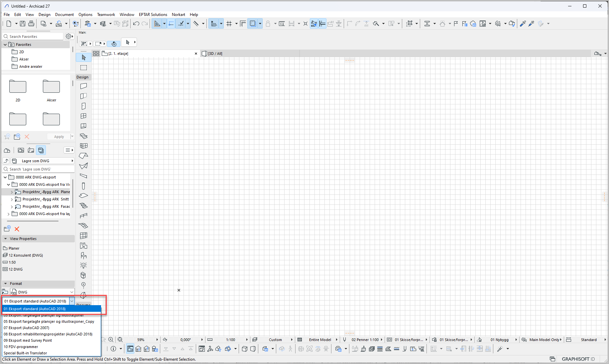Select the Marquee tool in toolbox
Image resolution: width=609 pixels, height=364 pixels.
pos(83,68)
